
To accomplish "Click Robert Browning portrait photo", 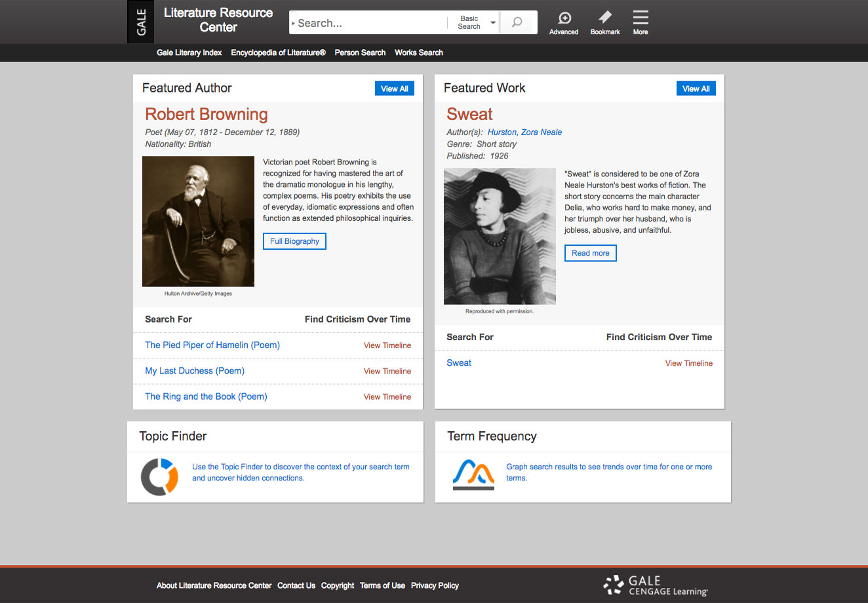I will [x=198, y=221].
